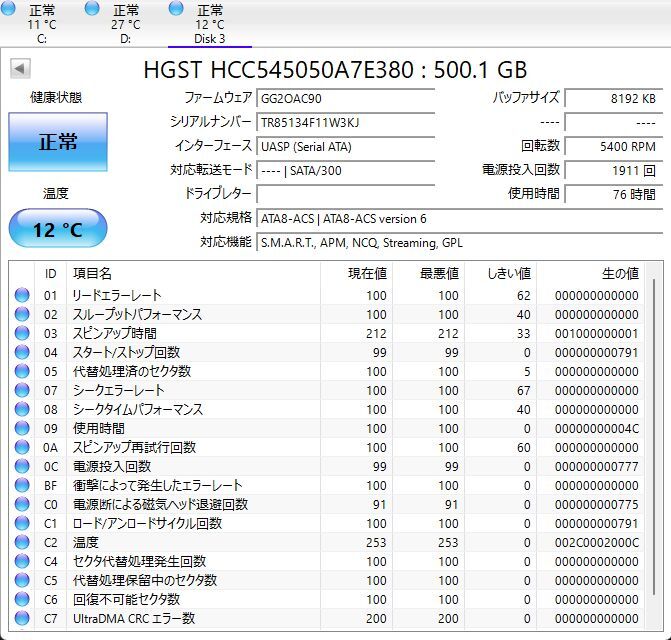Viewport: 671px width, 640px height.
Task: Click status icon for ID C2 温度 row
Action: (22, 542)
